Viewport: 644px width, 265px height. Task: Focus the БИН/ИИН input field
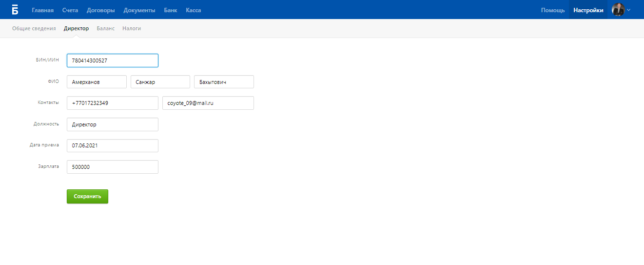(x=113, y=61)
